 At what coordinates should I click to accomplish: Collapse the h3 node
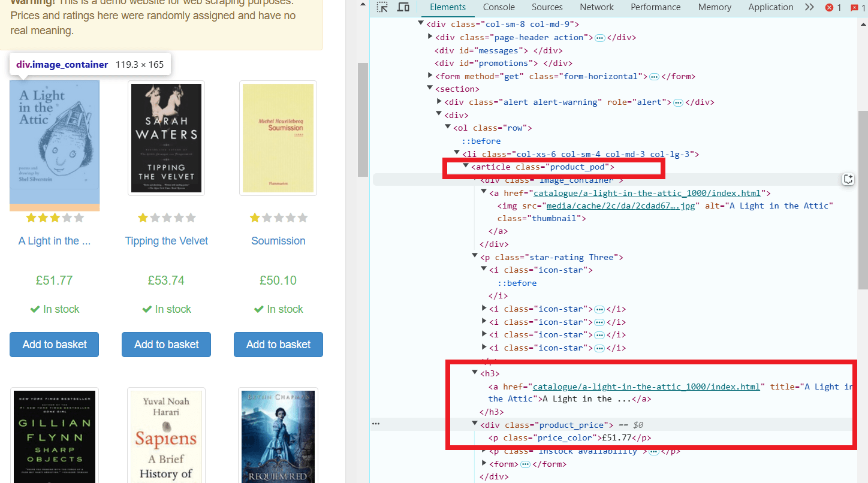pyautogui.click(x=475, y=373)
